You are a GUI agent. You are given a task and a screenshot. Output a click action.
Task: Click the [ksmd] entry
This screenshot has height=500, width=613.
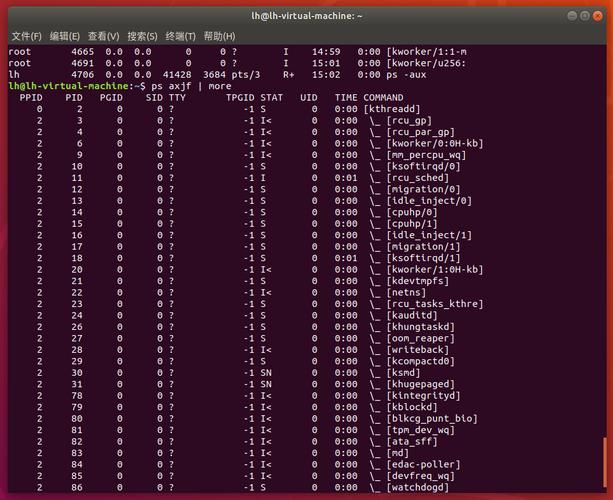403,373
